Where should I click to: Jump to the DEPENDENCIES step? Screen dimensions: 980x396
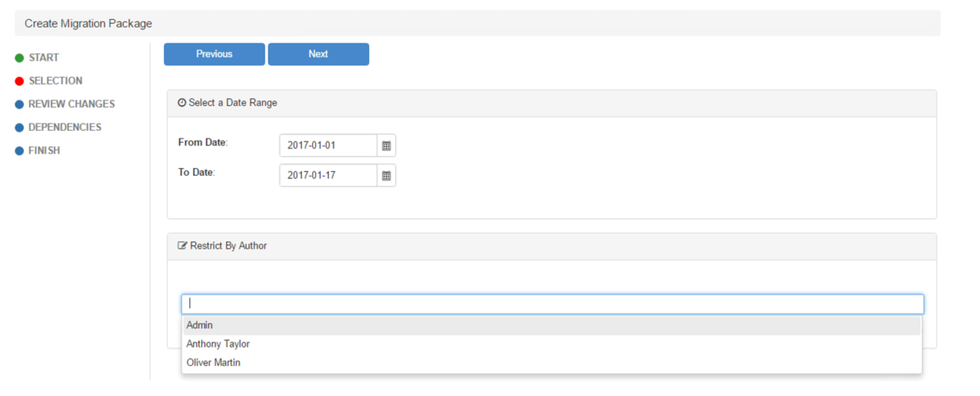(65, 128)
